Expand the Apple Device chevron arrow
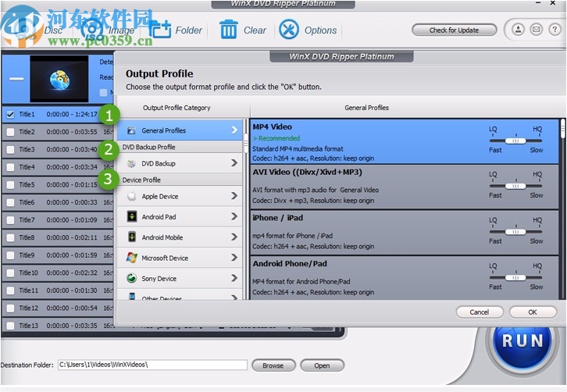 coord(234,196)
